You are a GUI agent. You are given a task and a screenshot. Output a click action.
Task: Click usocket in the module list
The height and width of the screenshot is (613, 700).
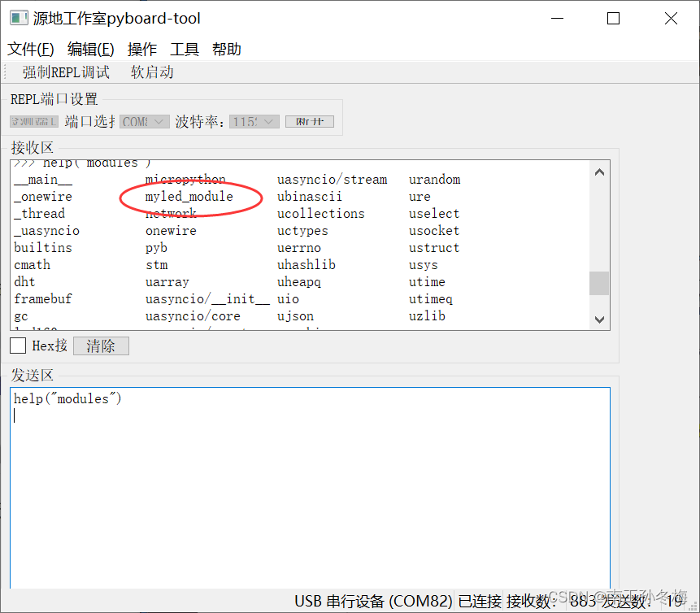click(434, 231)
